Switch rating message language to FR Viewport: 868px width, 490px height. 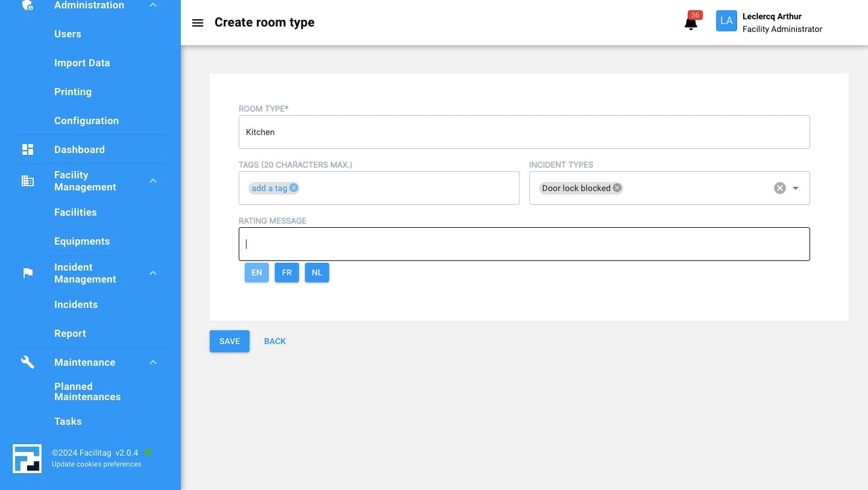pyautogui.click(x=287, y=272)
